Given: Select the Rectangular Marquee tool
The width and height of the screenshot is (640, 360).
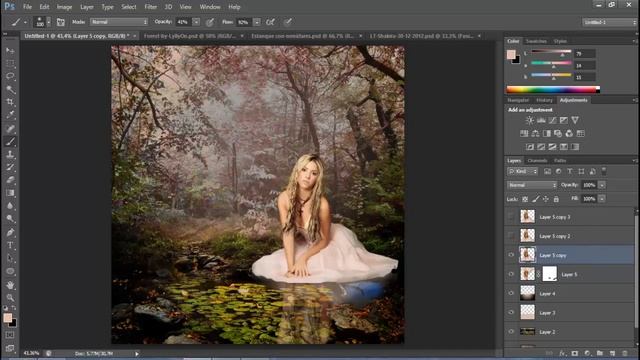Looking at the screenshot, I should click(x=10, y=63).
